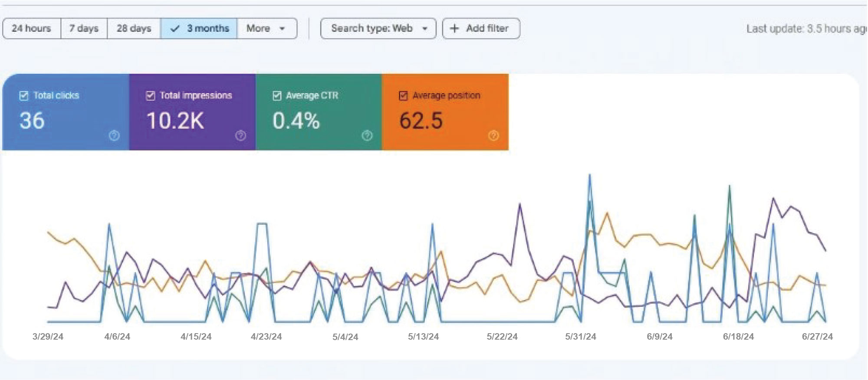The image size is (868, 380).
Task: Uncheck the Total clicks checkbox
Action: coord(24,96)
